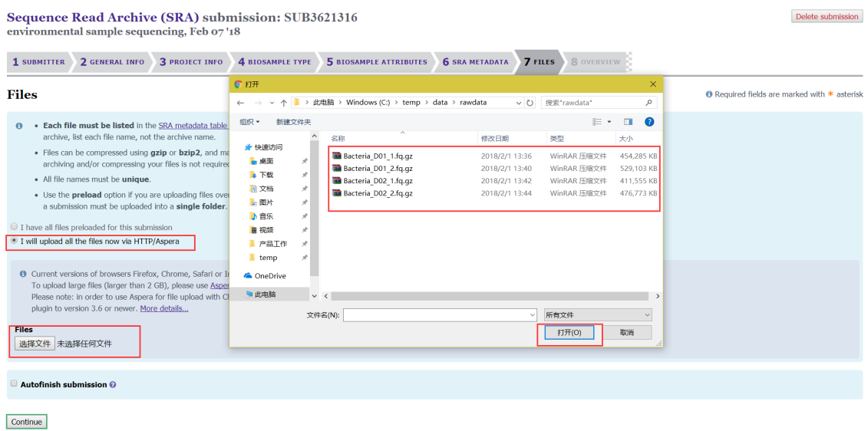Click the Autofinish submission help icon
The height and width of the screenshot is (431, 868).
[113, 385]
